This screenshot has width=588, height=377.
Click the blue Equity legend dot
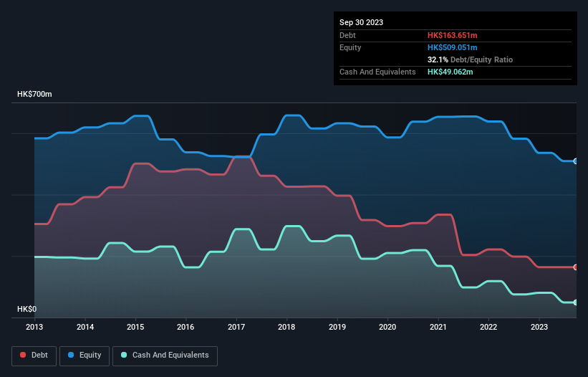[x=71, y=355]
